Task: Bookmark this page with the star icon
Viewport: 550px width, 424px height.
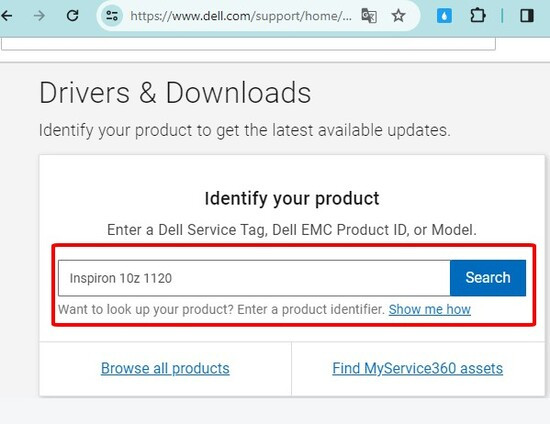Action: pyautogui.click(x=398, y=16)
